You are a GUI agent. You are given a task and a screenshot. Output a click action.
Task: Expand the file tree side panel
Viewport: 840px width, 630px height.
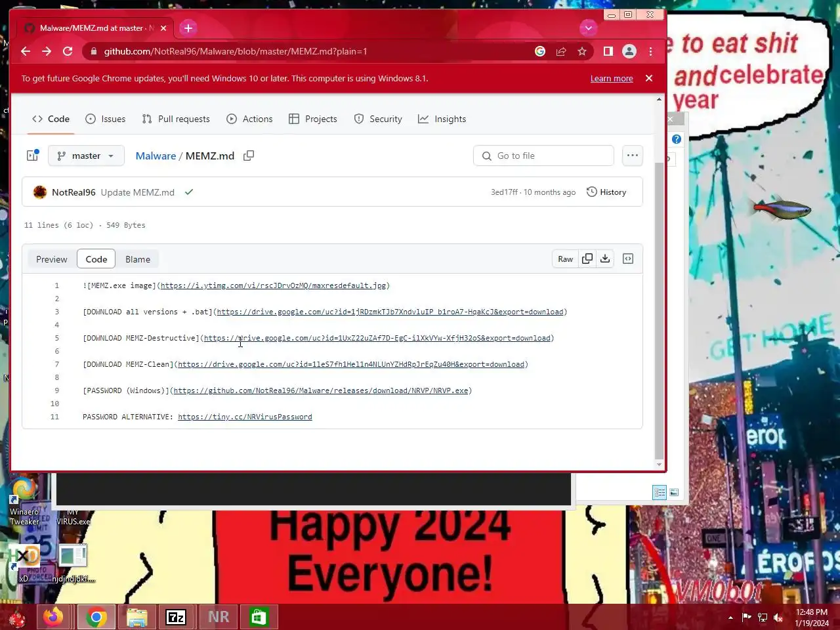32,156
